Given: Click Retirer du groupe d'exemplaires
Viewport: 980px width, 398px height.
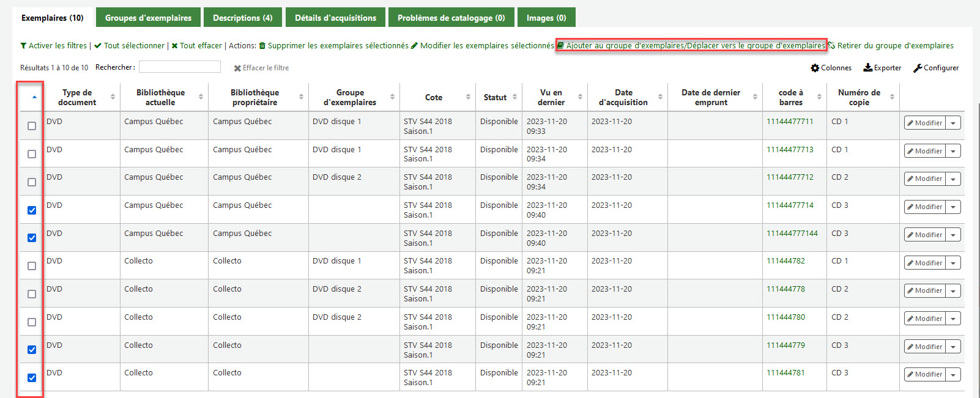Looking at the screenshot, I should (x=891, y=45).
